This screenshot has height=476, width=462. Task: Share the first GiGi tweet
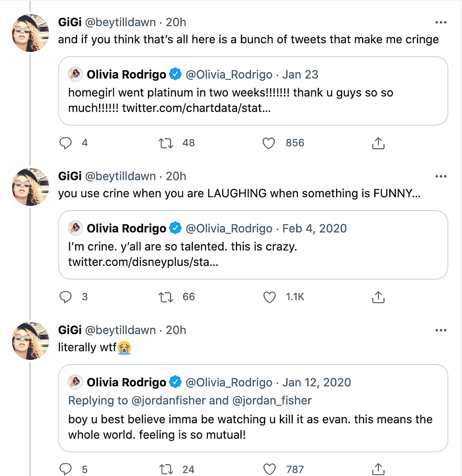(x=378, y=143)
